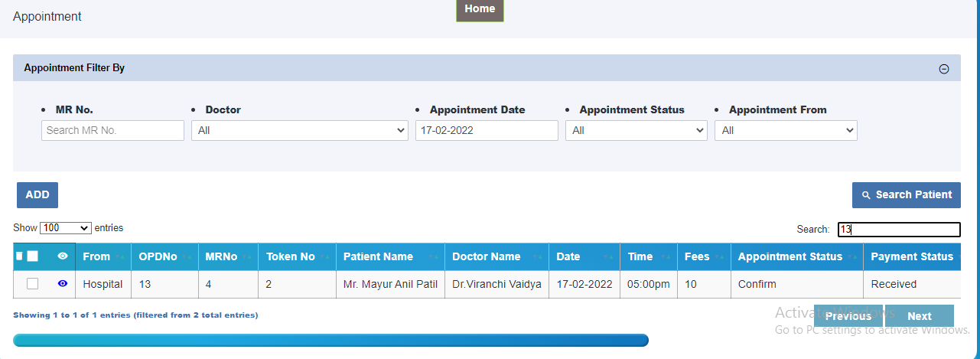Sort by the OPDNo column
980x359 pixels.
click(x=164, y=256)
